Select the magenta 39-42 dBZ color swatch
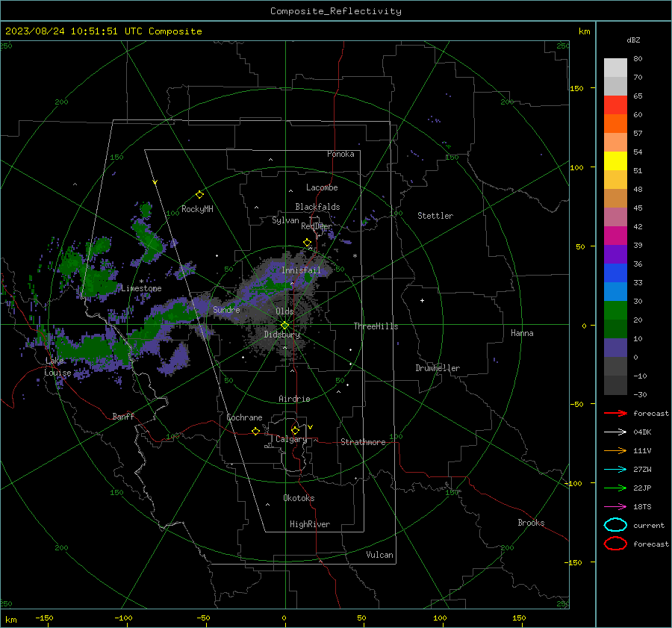672x628 pixels. tap(615, 235)
